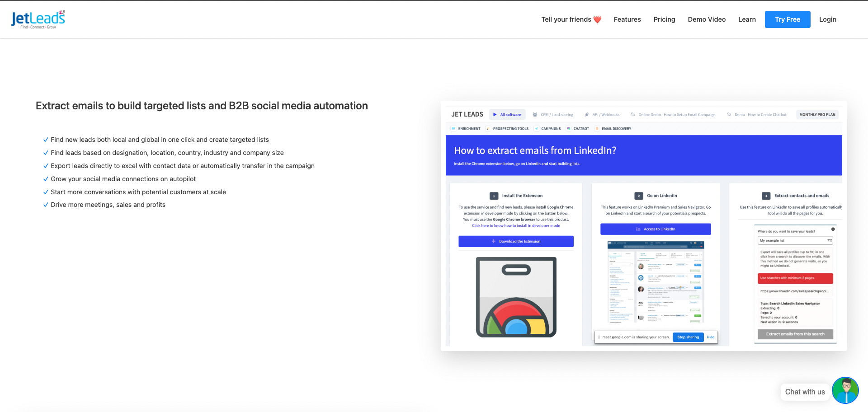Select the All software tab
This screenshot has height=412, width=868.
click(x=507, y=115)
